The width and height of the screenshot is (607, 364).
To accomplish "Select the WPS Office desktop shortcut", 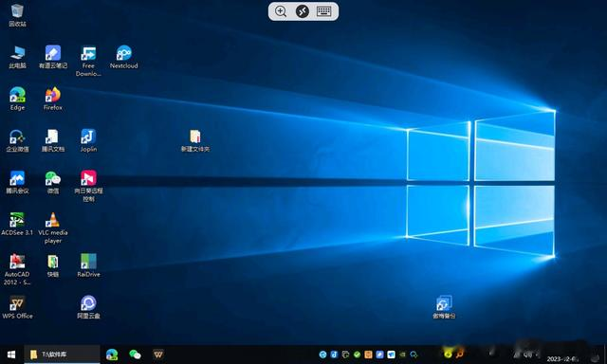I will tap(17, 307).
